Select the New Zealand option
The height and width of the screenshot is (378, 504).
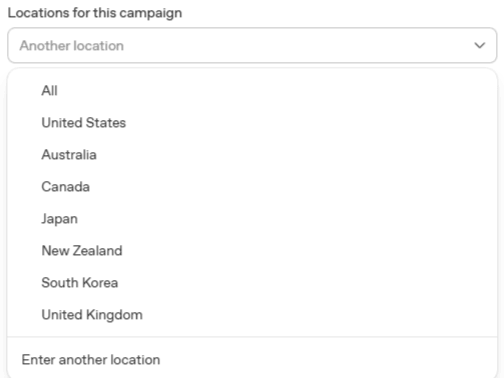pos(252,251)
